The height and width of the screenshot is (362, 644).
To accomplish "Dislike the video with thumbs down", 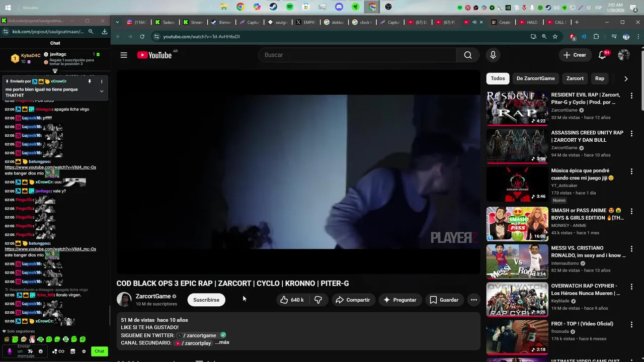I will [318, 300].
